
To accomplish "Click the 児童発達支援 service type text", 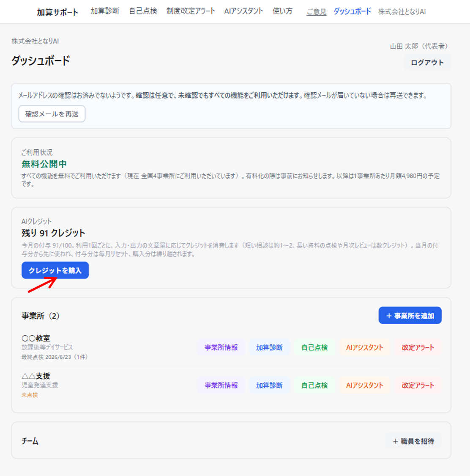I will click(x=40, y=385).
